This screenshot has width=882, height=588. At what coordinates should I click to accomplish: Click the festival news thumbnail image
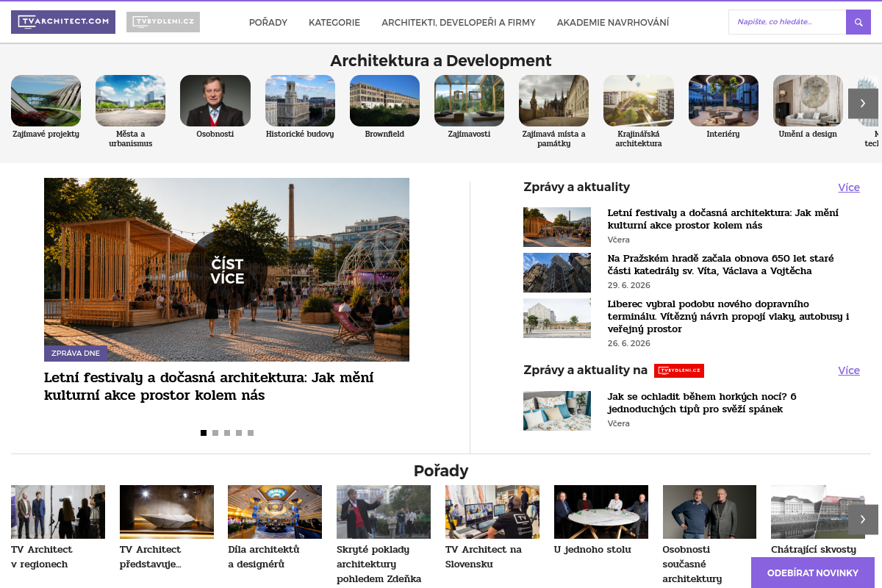[x=557, y=227]
